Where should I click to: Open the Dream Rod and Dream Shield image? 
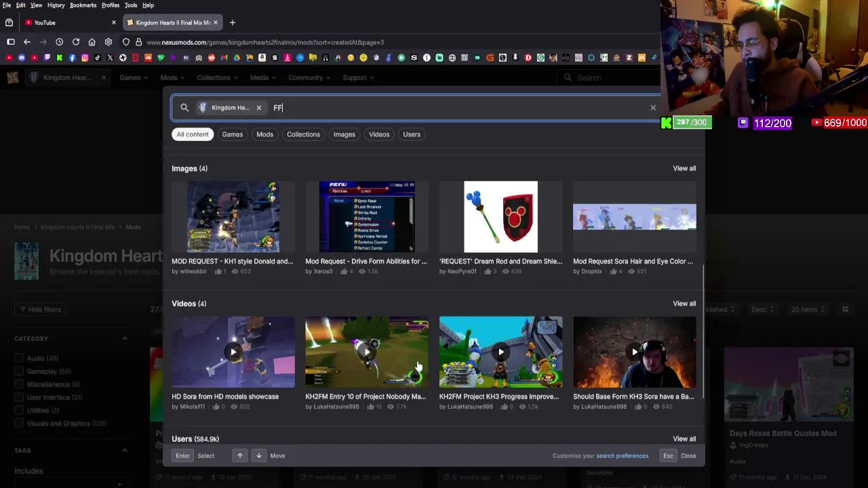(500, 217)
